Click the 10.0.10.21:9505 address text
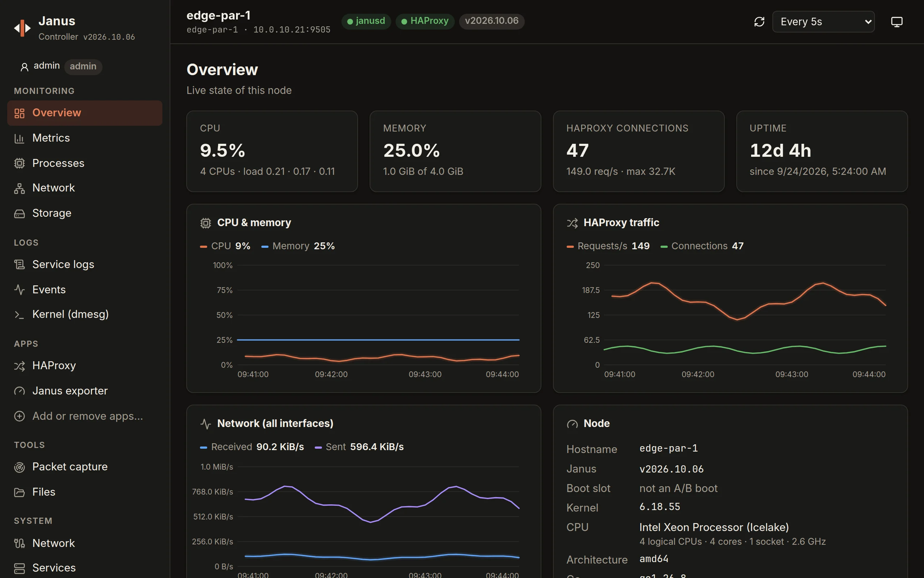 point(292,30)
